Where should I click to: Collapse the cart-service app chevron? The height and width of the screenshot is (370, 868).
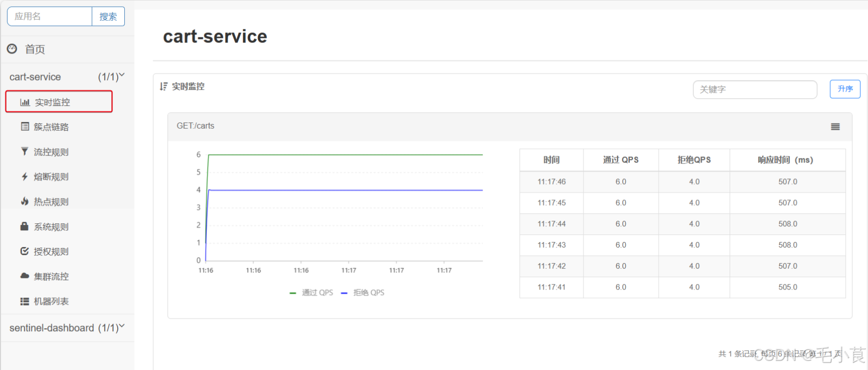click(121, 76)
